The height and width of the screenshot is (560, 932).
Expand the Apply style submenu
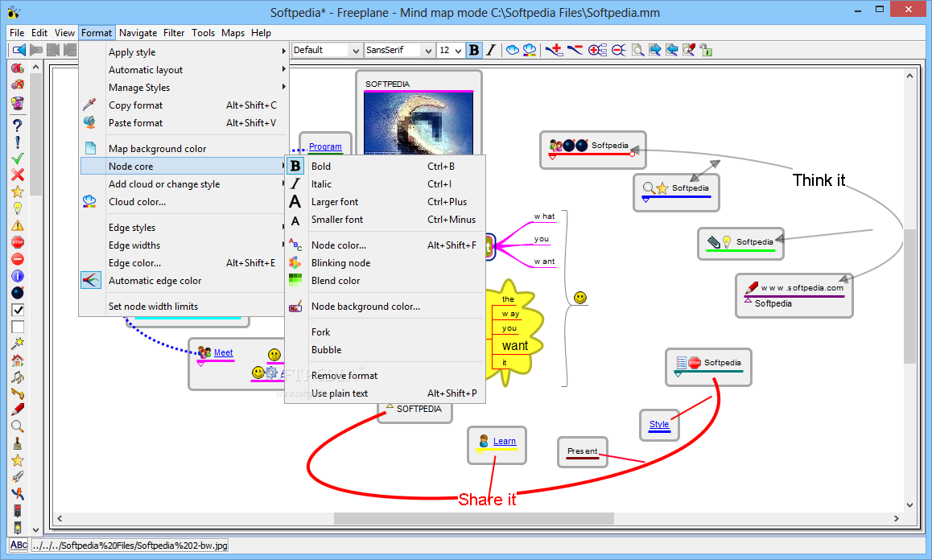tap(184, 52)
